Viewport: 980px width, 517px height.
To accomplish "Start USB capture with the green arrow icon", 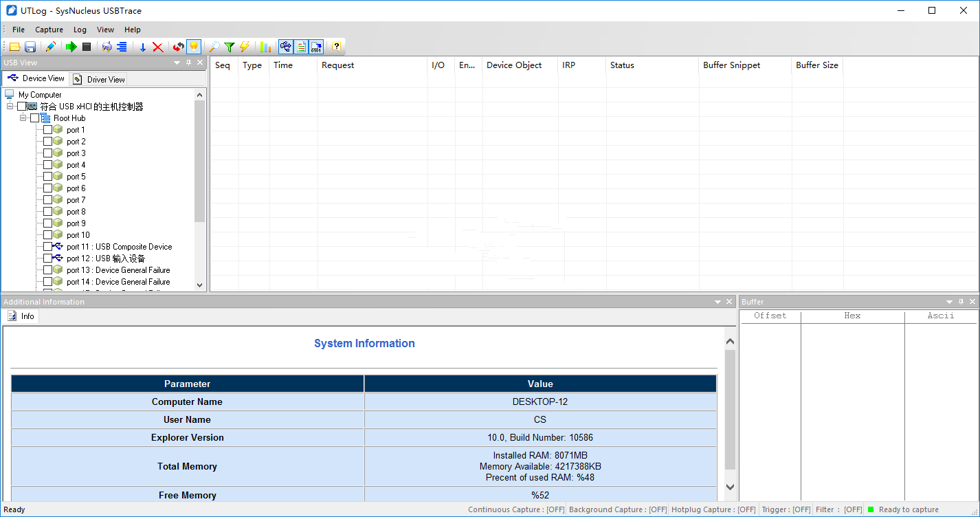I will pos(71,46).
